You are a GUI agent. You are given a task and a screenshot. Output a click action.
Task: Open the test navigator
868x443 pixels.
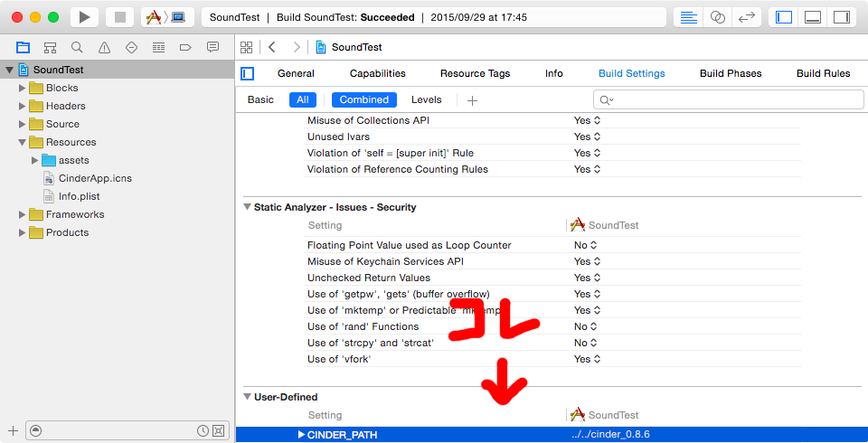pos(131,47)
